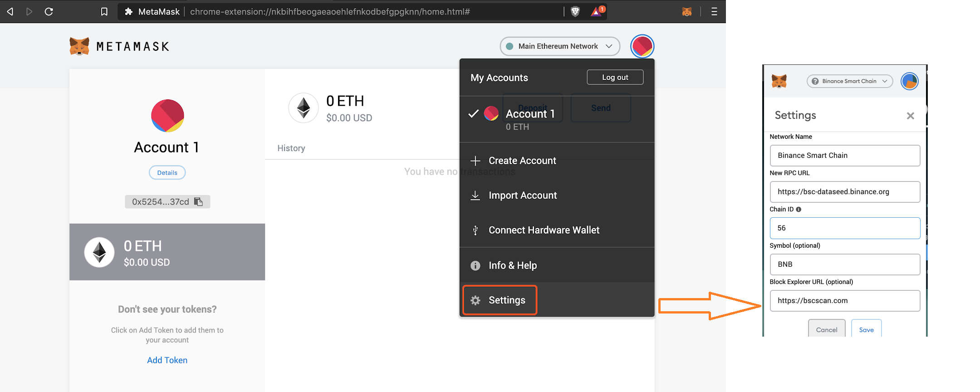Open account menu via the top-right avatar
Image resolution: width=980 pixels, height=392 pixels.
[642, 46]
